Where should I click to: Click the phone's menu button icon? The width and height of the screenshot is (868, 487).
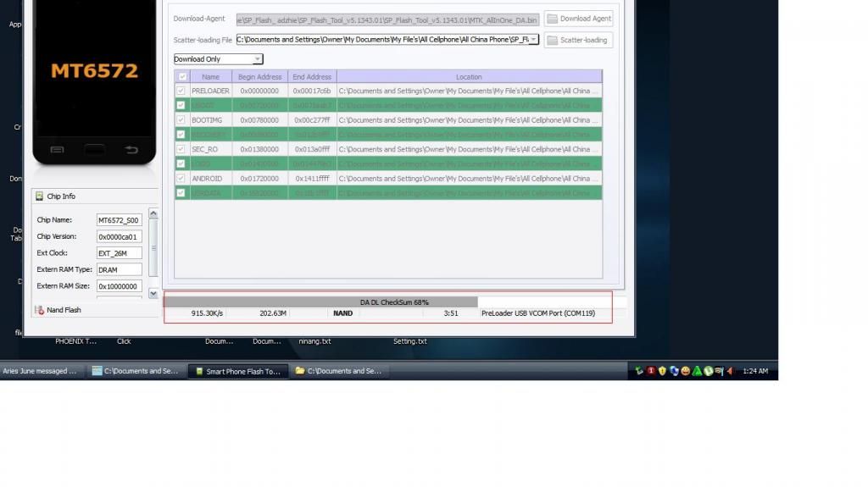(x=57, y=150)
